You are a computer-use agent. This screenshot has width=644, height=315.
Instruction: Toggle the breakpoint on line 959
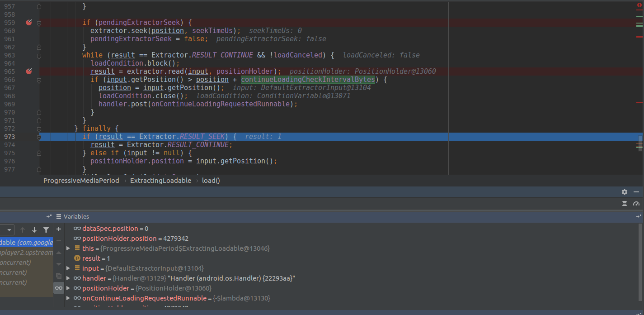click(28, 22)
